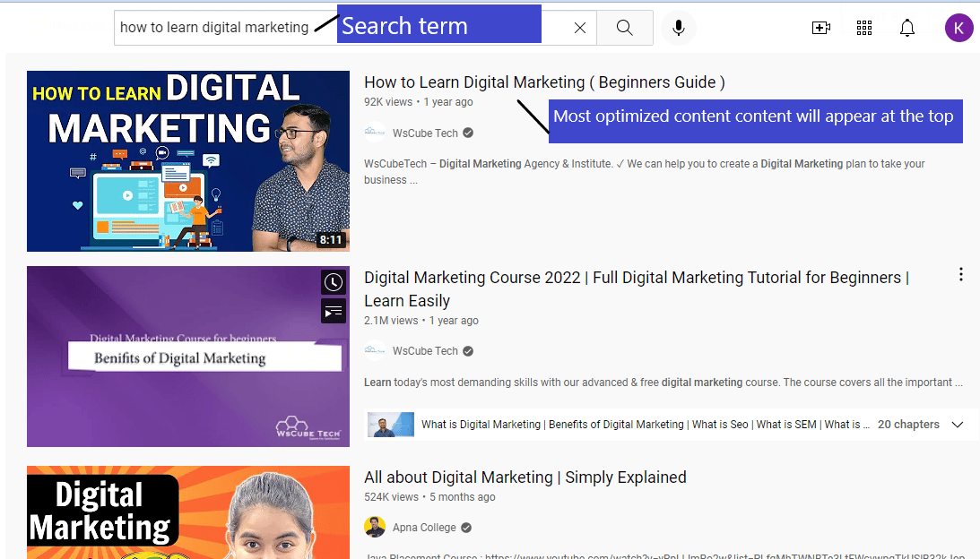Open the Apna College channel link
This screenshot has width=980, height=559.
[424, 527]
